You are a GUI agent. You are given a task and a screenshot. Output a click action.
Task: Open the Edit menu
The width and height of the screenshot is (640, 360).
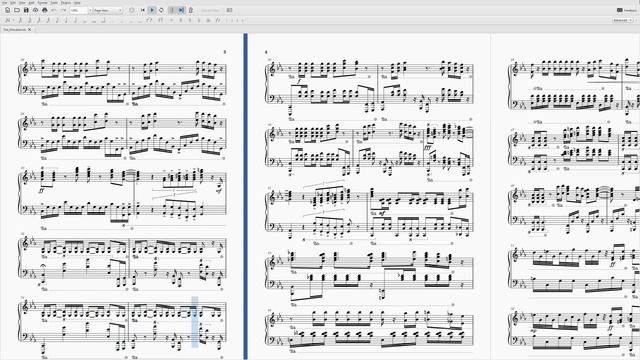13,3
